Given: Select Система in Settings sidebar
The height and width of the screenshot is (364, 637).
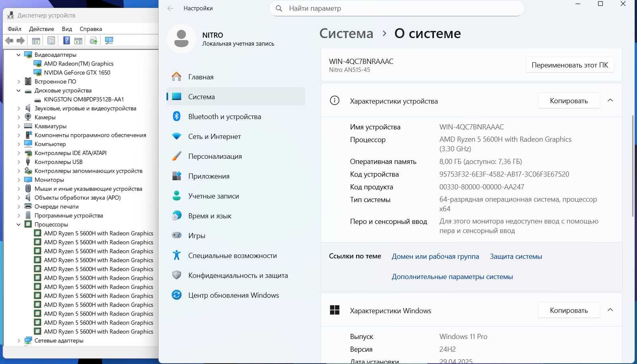Looking at the screenshot, I should (x=236, y=97).
